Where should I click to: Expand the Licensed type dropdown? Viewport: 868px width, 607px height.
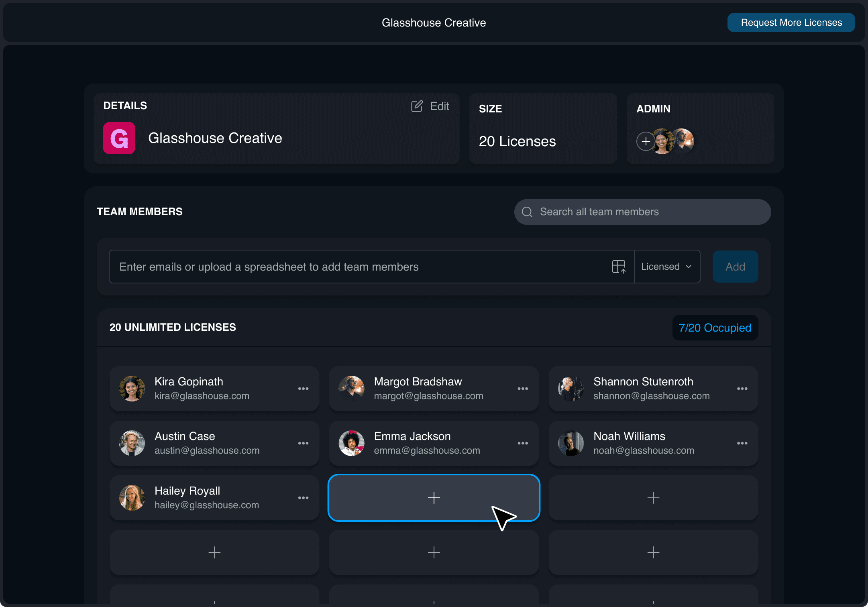[x=667, y=267]
